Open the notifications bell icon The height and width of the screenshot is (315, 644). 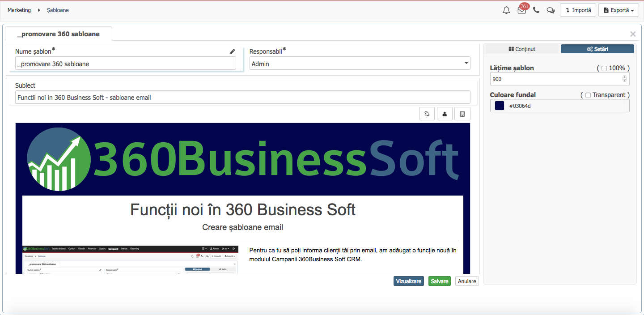pyautogui.click(x=506, y=10)
